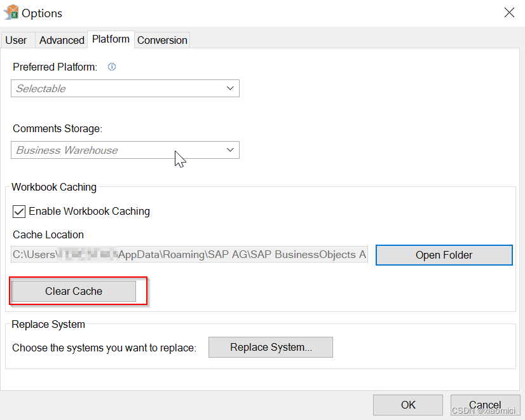Click the info icon beside Preferred Platform
The height and width of the screenshot is (420, 525).
(x=111, y=67)
